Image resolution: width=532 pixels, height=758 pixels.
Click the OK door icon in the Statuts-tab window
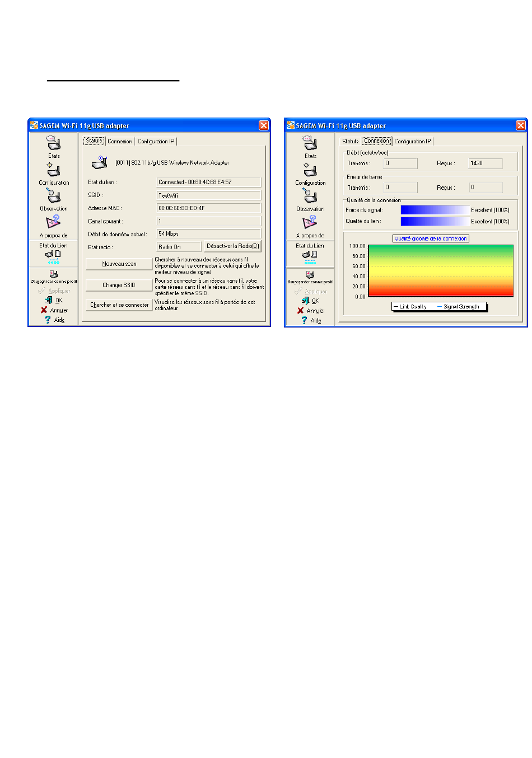point(49,301)
